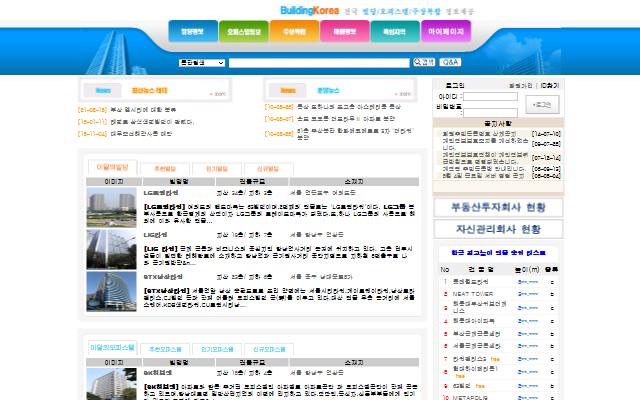Open the STX 남산타워 curved building thumbnail

(111, 291)
